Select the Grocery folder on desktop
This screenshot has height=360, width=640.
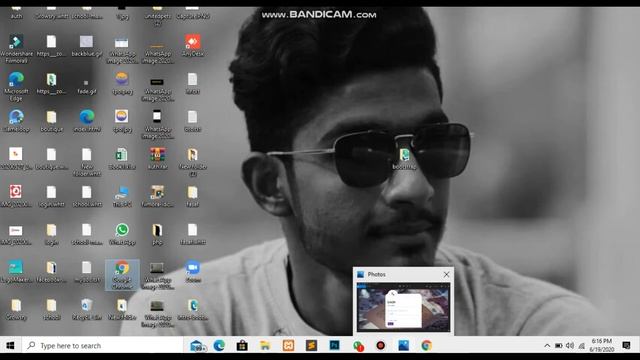click(x=16, y=309)
